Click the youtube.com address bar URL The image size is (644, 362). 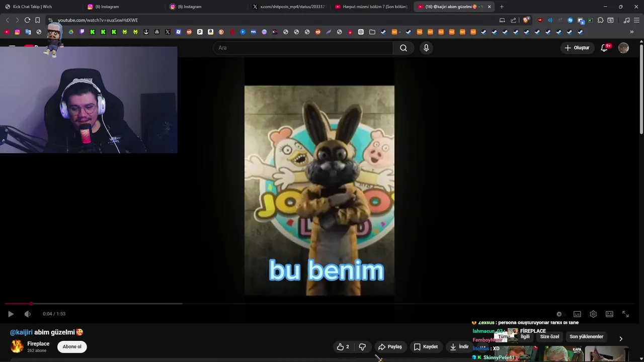[98, 20]
